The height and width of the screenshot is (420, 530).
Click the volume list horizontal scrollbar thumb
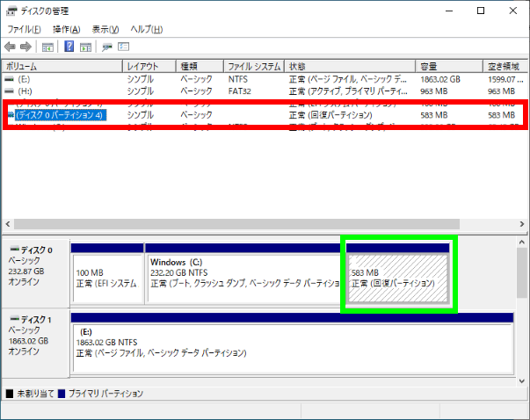(236, 224)
